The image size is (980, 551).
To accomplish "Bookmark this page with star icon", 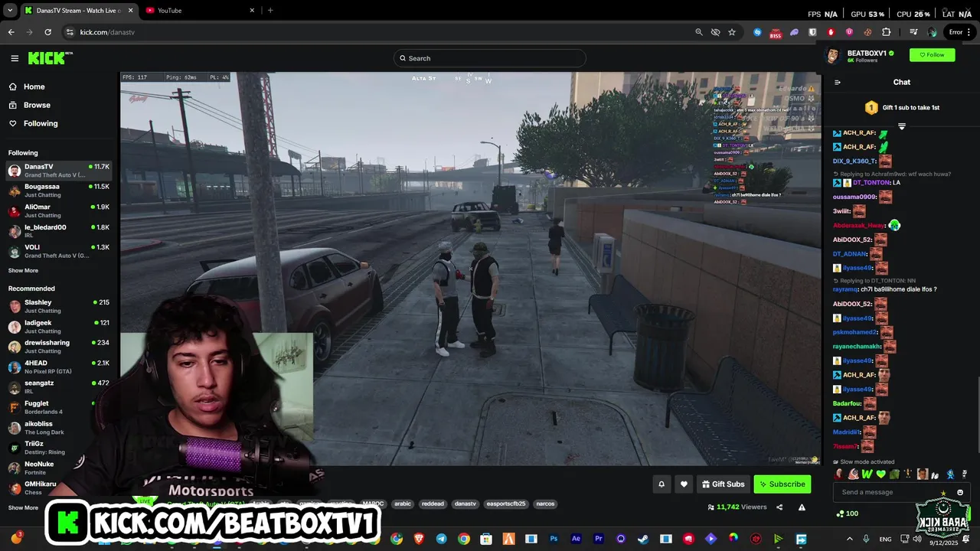I will (732, 32).
